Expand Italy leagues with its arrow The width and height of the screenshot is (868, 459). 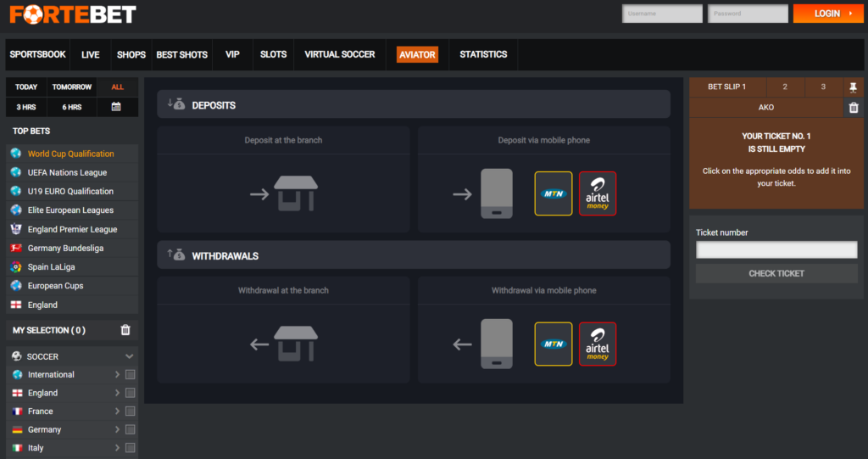coord(117,448)
